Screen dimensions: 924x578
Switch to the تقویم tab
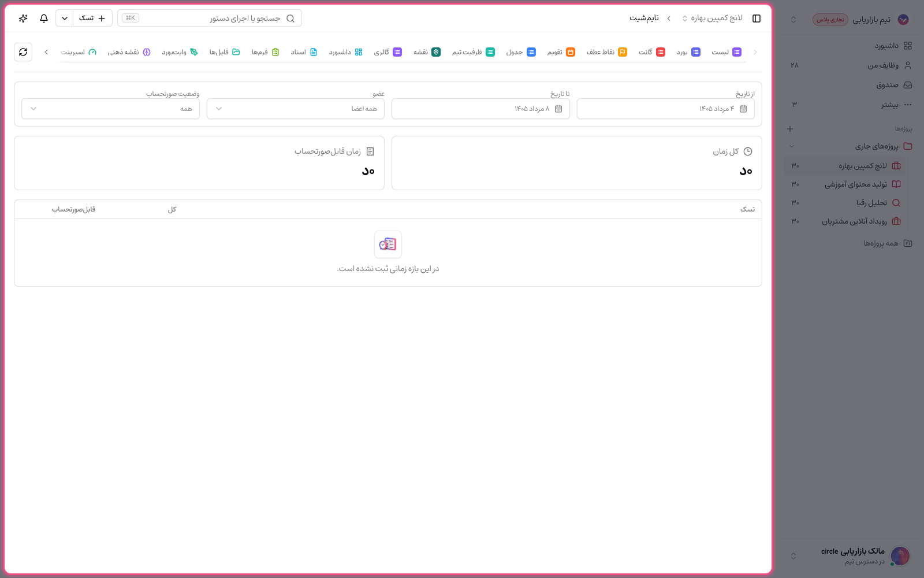(x=561, y=52)
